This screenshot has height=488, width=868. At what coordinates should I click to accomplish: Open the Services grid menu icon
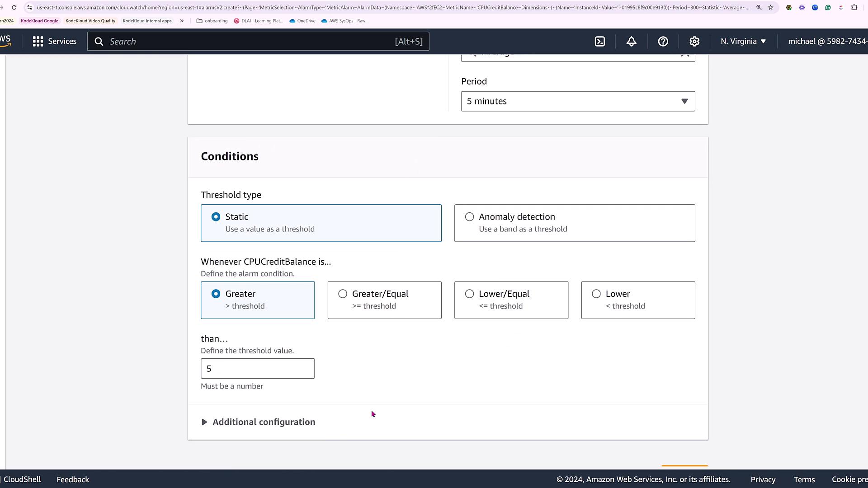point(38,42)
